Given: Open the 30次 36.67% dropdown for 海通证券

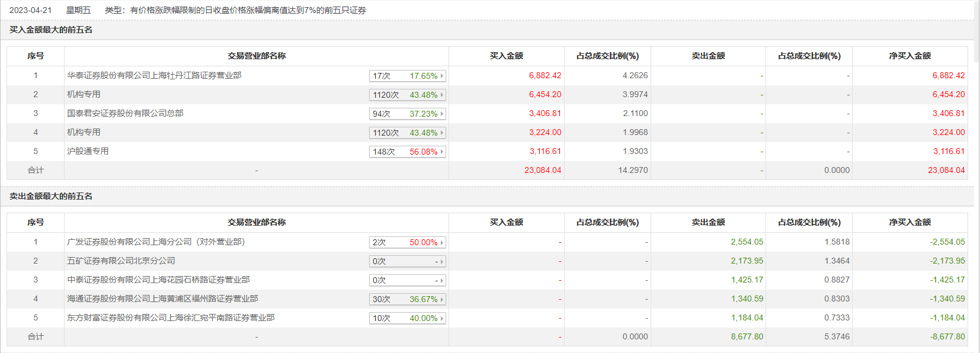Looking at the screenshot, I should pos(407,299).
